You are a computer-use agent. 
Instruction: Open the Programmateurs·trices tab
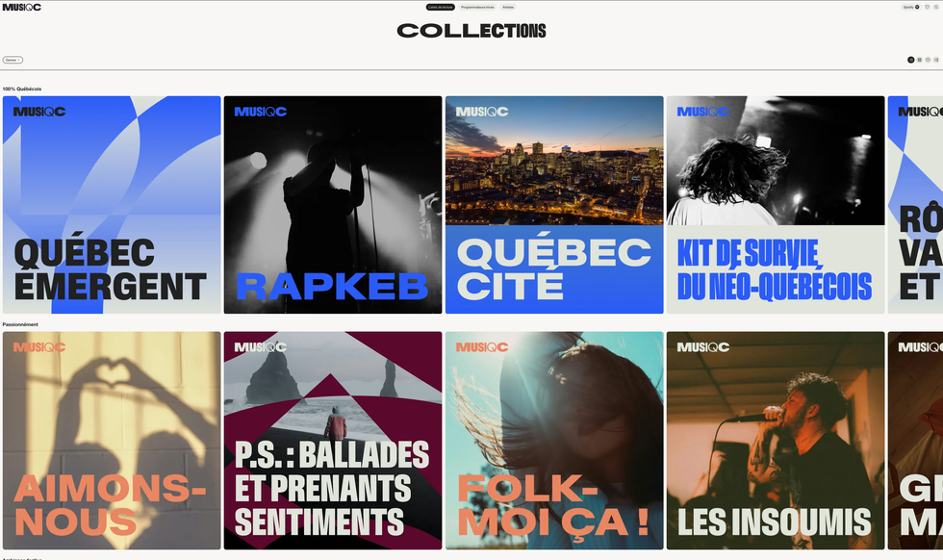click(x=477, y=7)
